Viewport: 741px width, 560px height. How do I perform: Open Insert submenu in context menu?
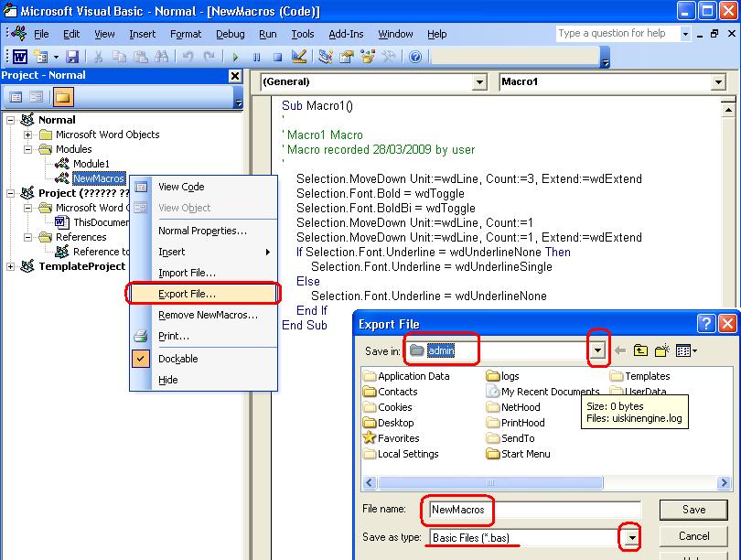click(x=204, y=252)
